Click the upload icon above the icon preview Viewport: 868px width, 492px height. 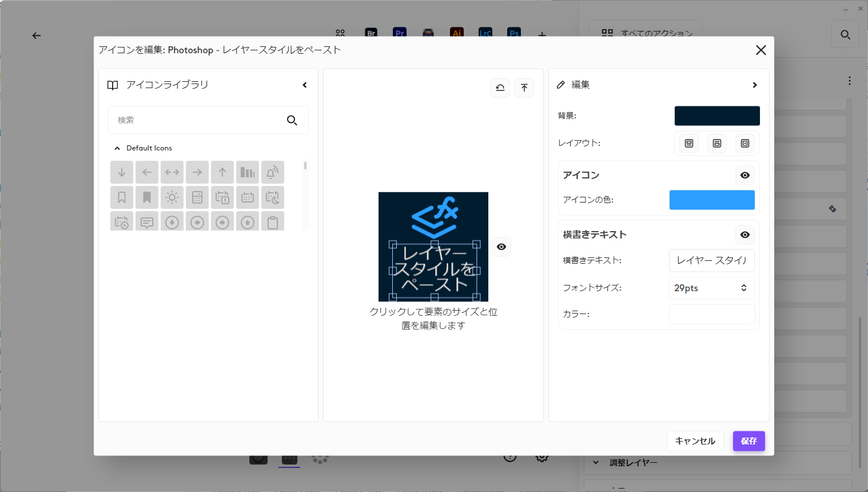click(524, 88)
